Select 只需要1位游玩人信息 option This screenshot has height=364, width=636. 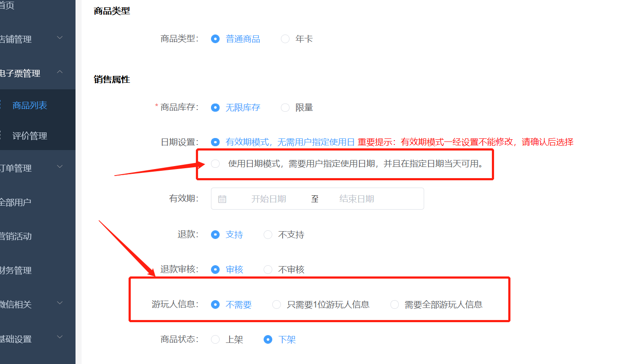[x=277, y=304]
